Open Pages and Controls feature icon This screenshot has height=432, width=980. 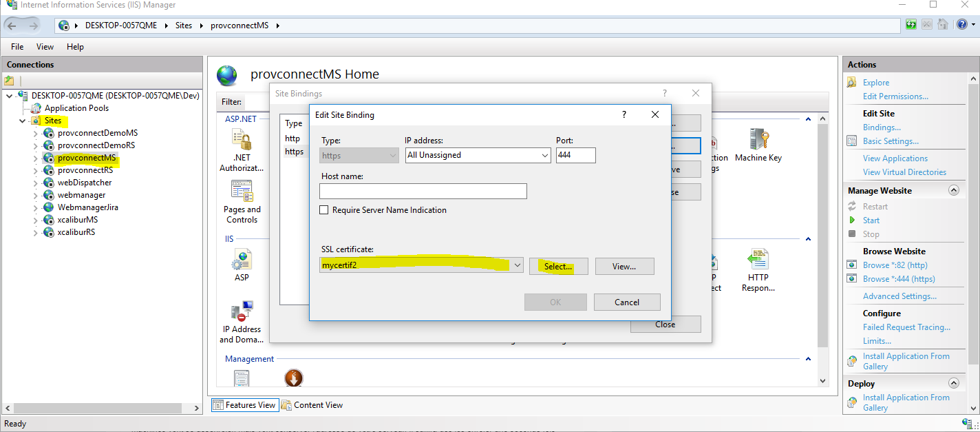point(242,191)
